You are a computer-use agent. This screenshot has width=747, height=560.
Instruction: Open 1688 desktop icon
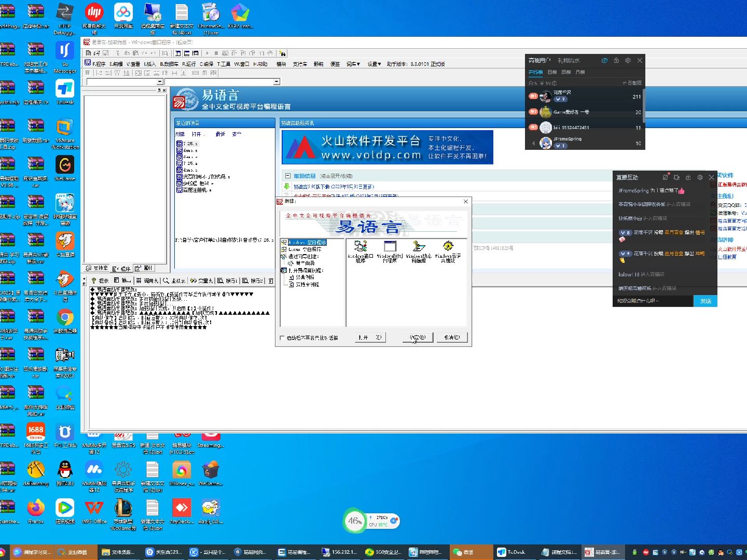[x=36, y=438]
